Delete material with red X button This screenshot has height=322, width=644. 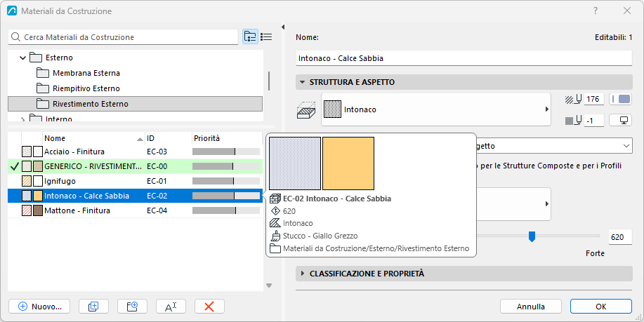pyautogui.click(x=209, y=307)
